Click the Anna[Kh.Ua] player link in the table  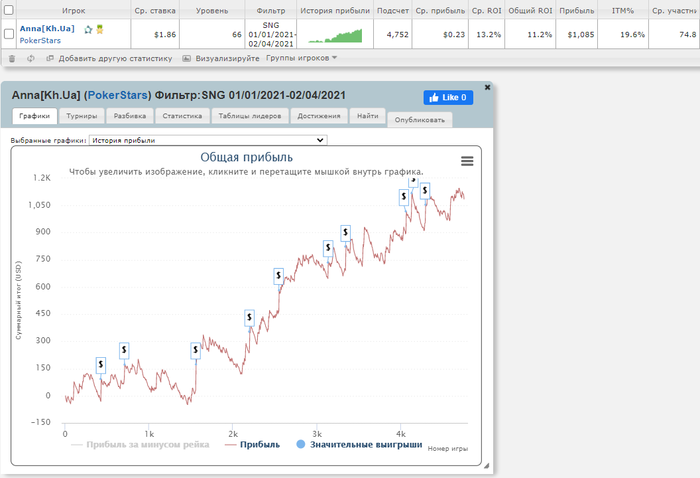pyautogui.click(x=47, y=29)
